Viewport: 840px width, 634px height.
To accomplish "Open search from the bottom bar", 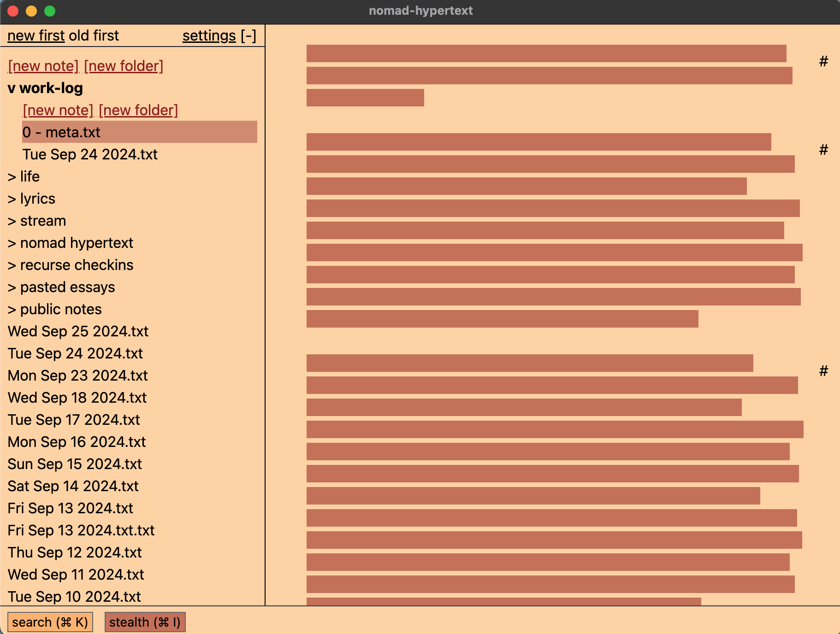I will point(50,622).
